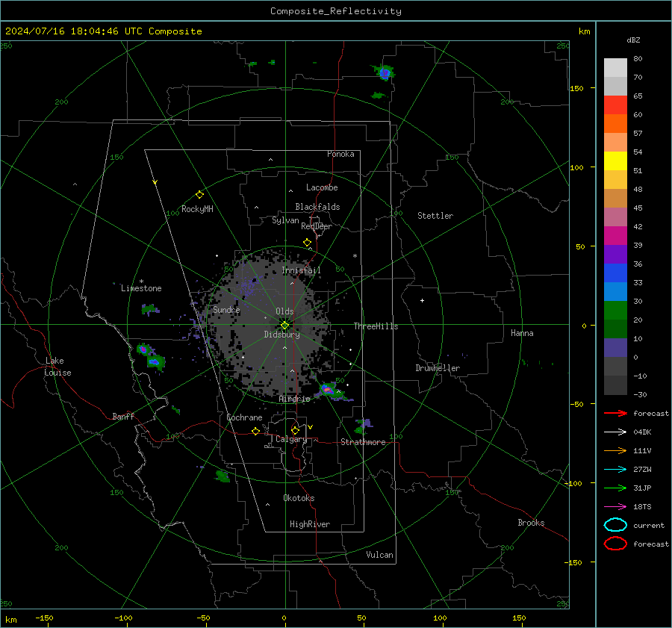The height and width of the screenshot is (628, 672).
Task: Click the yellow diamond marker at radar center
Action: (x=284, y=325)
